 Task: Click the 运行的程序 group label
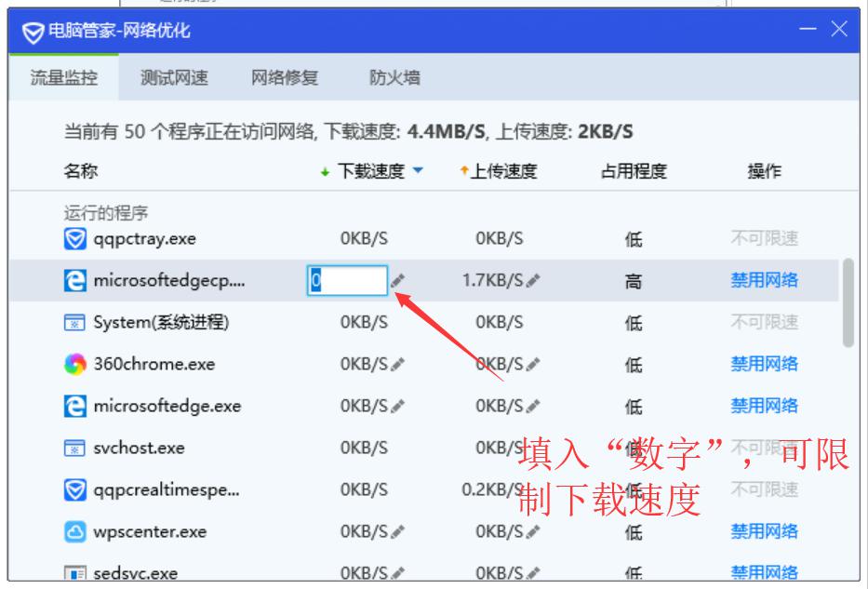106,212
